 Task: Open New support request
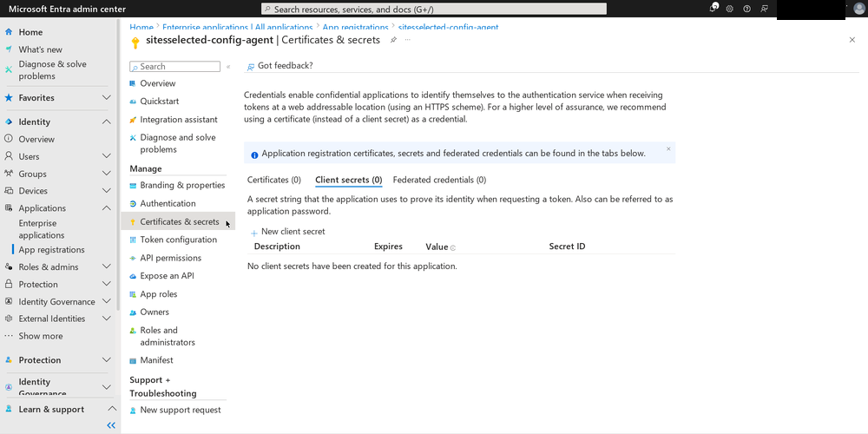[x=181, y=411]
